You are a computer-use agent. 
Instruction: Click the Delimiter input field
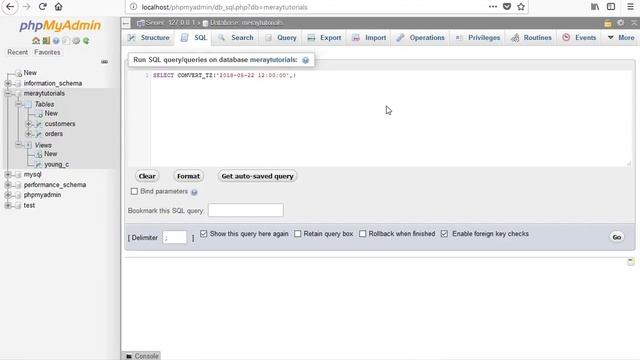(x=175, y=237)
